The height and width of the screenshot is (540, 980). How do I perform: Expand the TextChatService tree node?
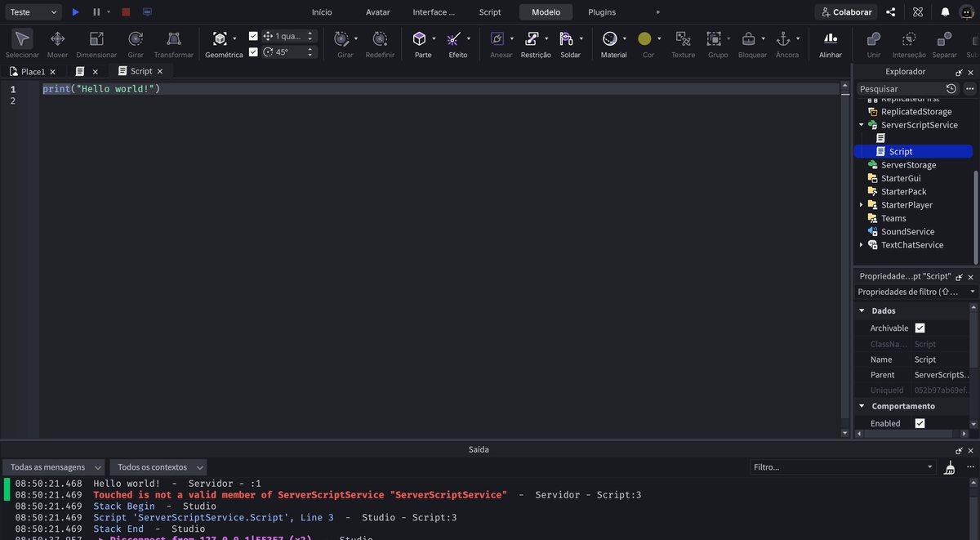point(861,245)
